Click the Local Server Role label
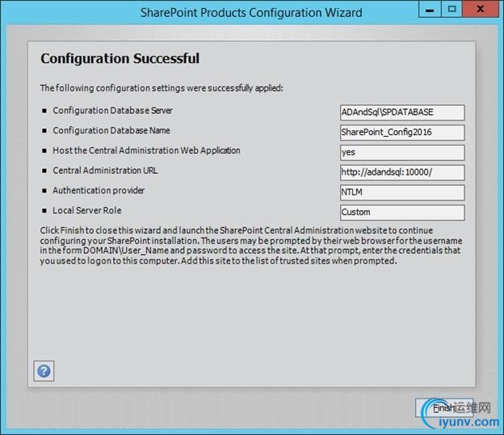This screenshot has width=504, height=435. tap(87, 210)
